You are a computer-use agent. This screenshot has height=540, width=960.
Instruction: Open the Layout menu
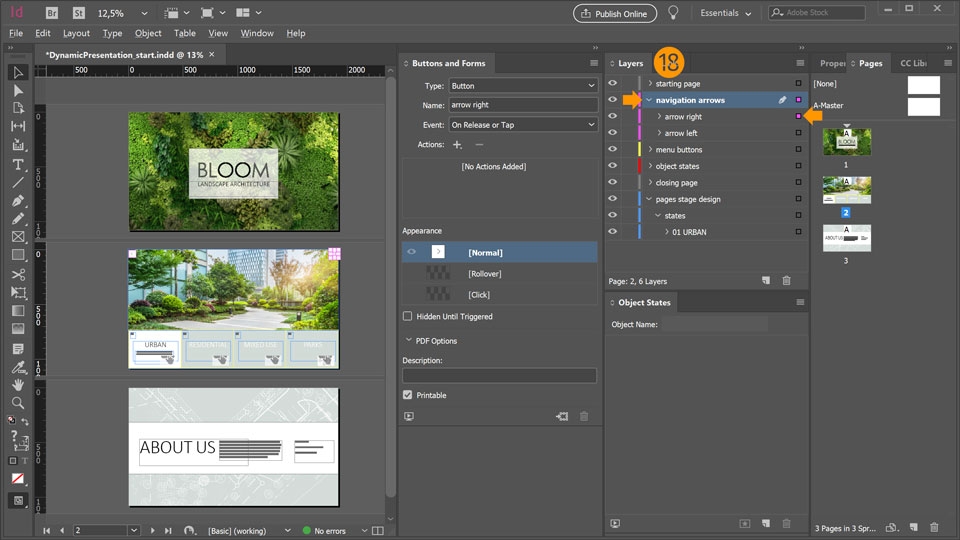[x=76, y=33]
